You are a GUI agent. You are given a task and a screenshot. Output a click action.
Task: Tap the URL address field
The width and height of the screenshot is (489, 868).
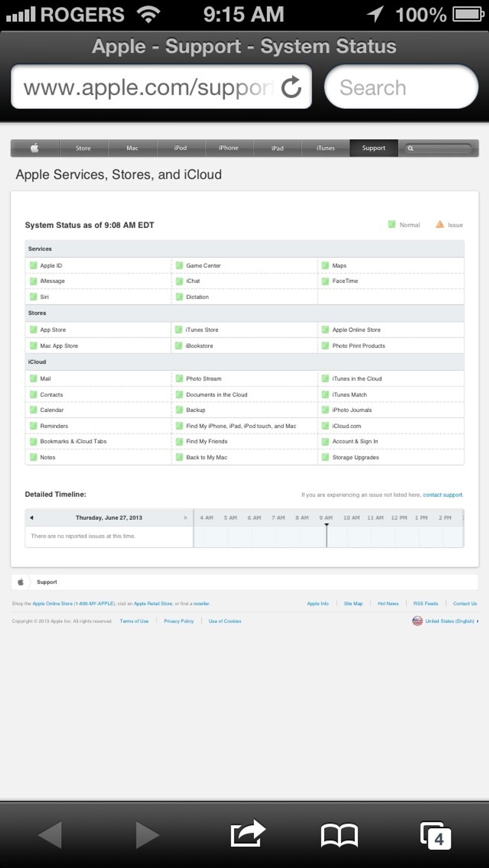coord(161,87)
